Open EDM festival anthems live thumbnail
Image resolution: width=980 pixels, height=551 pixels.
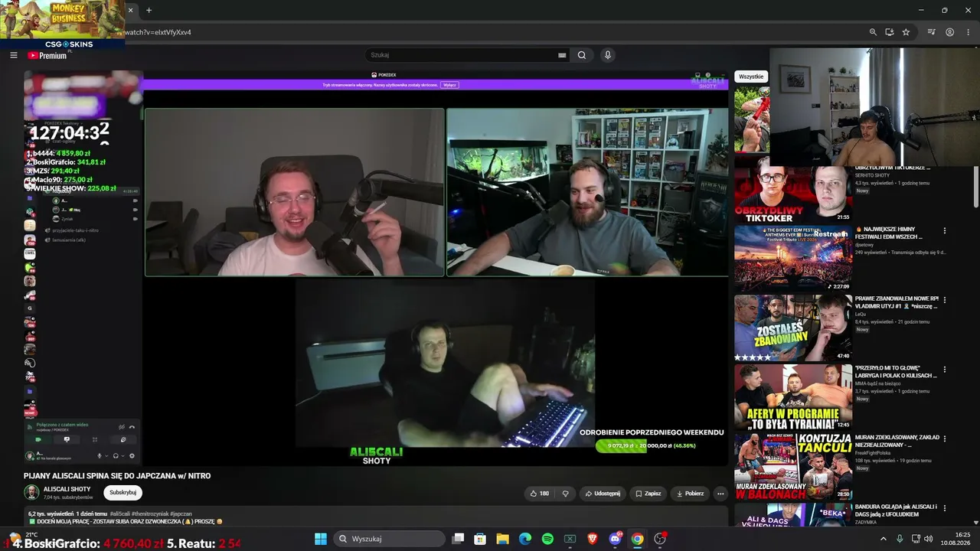coord(793,258)
